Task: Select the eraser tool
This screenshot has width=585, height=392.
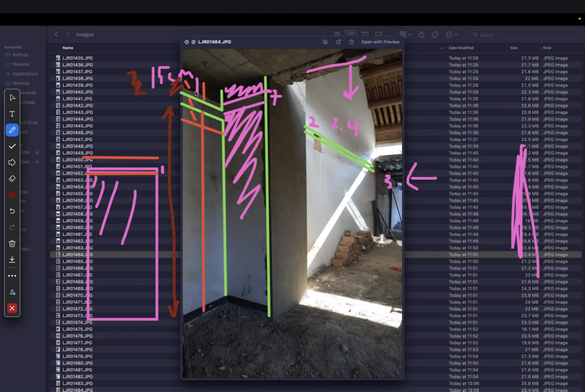Action: coord(12,179)
